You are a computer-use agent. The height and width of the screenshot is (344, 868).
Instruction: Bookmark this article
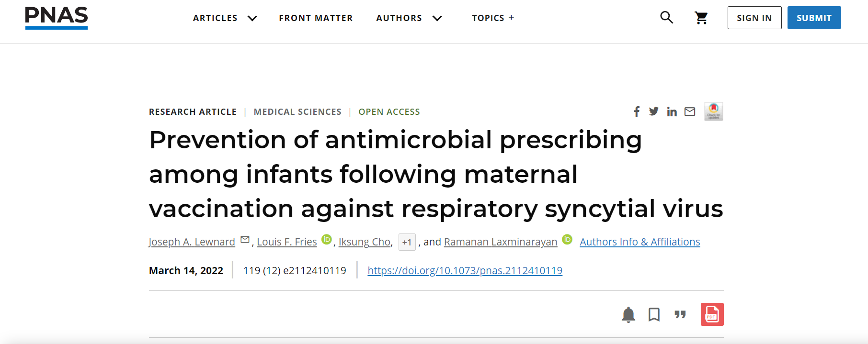[654, 315]
